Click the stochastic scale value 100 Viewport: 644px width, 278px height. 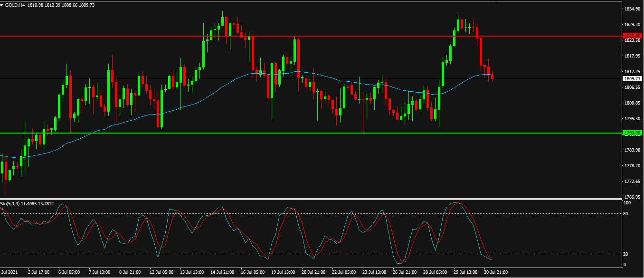pos(627,203)
